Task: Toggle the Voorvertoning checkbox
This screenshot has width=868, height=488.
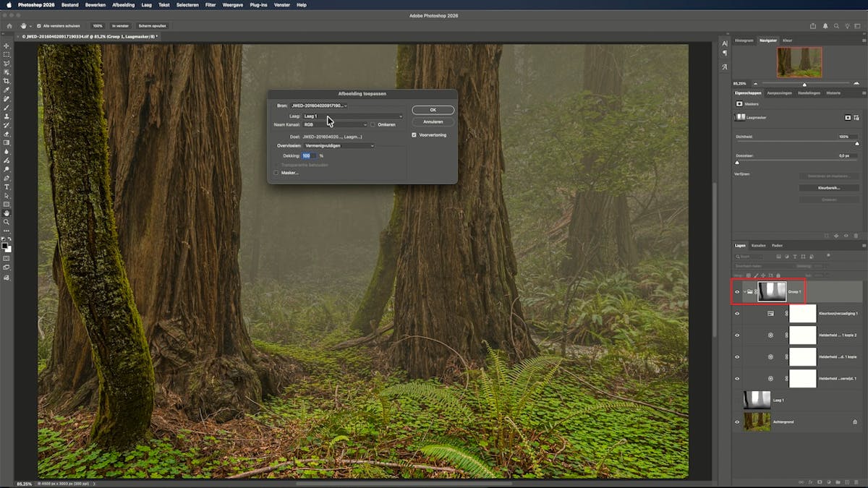Action: (x=414, y=134)
